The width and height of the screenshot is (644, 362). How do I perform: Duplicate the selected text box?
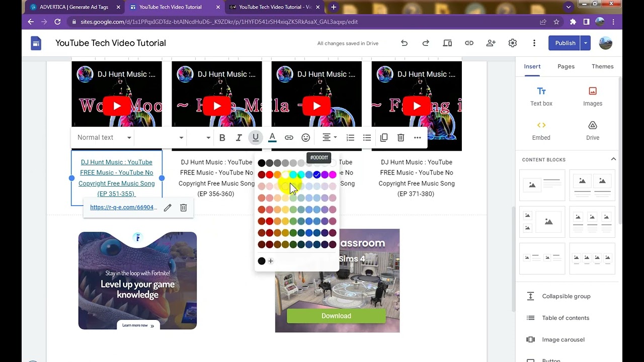[384, 138]
